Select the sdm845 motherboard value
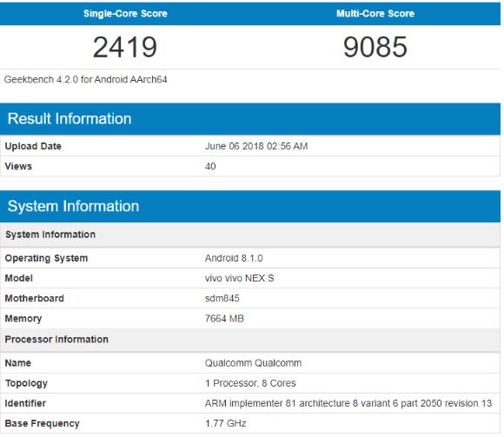 pos(222,299)
